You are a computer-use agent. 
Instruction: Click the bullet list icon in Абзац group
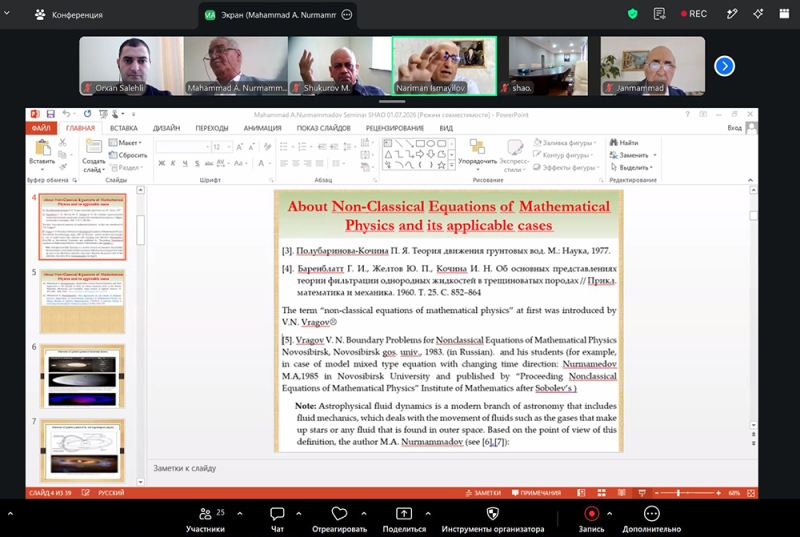(x=284, y=147)
